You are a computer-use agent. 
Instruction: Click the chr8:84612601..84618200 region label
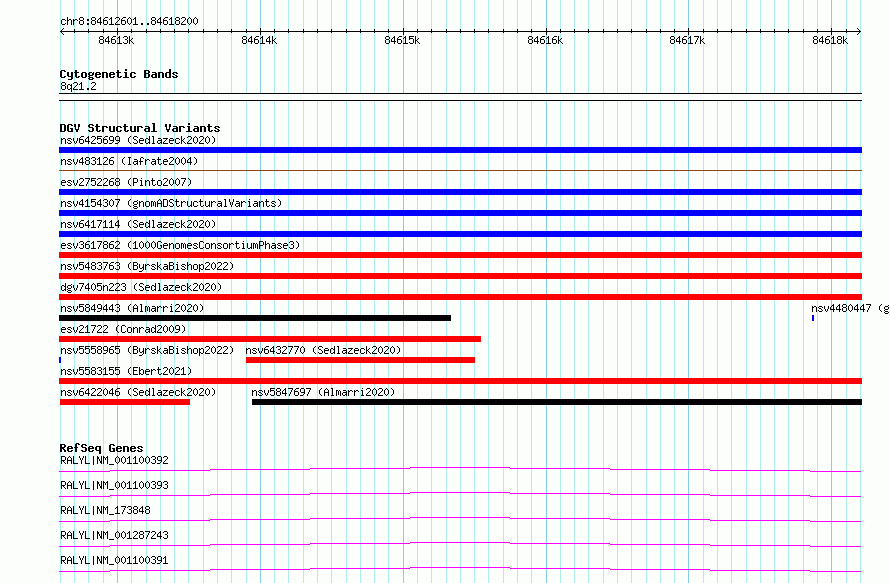tap(129, 21)
